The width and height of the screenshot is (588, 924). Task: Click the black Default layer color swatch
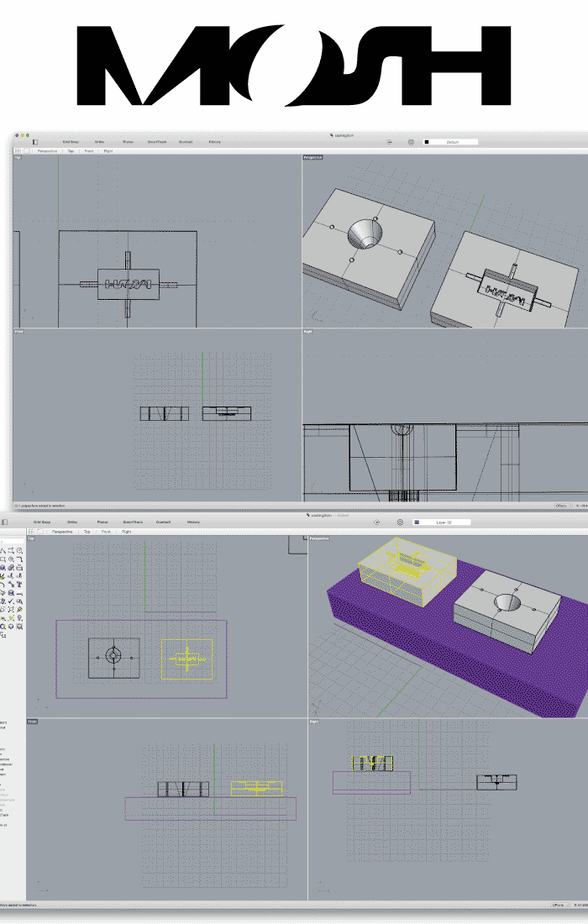tap(427, 142)
